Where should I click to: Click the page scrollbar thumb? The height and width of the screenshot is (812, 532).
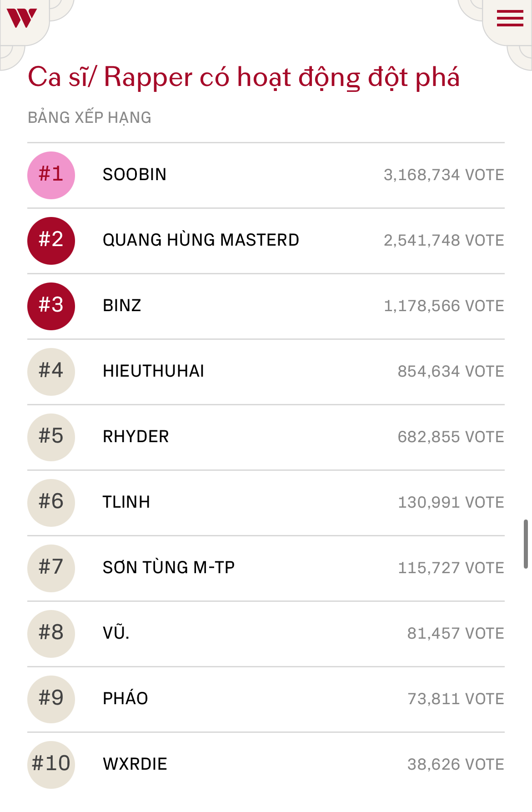point(526,544)
